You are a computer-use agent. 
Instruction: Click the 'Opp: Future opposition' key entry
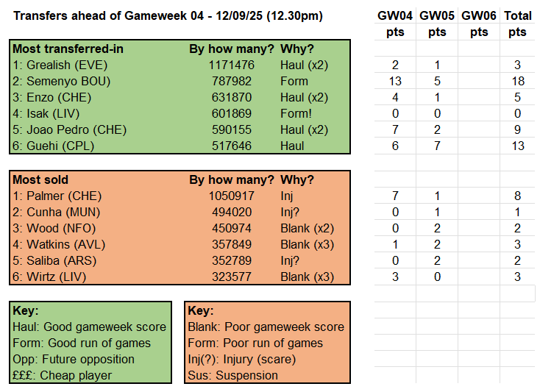tap(74, 359)
